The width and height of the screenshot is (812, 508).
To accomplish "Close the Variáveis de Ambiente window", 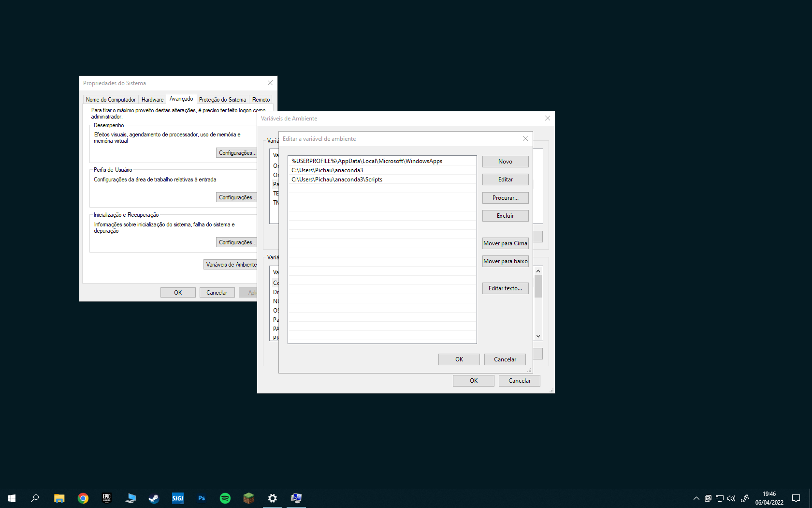I will pyautogui.click(x=548, y=119).
